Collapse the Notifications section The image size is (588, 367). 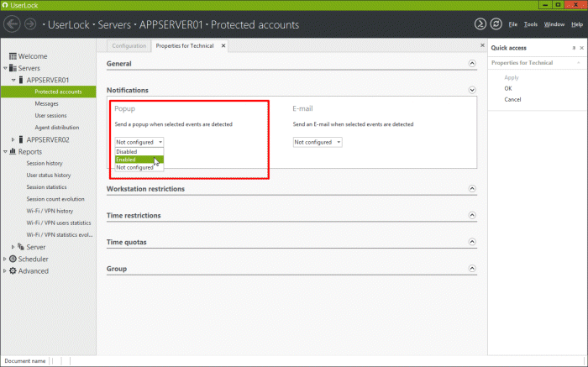tap(471, 90)
